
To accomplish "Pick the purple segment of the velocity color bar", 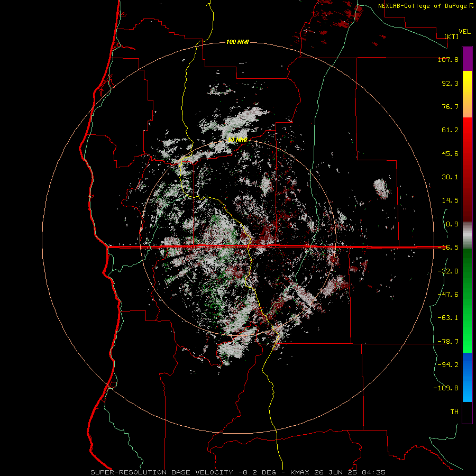I will pyautogui.click(x=467, y=59).
